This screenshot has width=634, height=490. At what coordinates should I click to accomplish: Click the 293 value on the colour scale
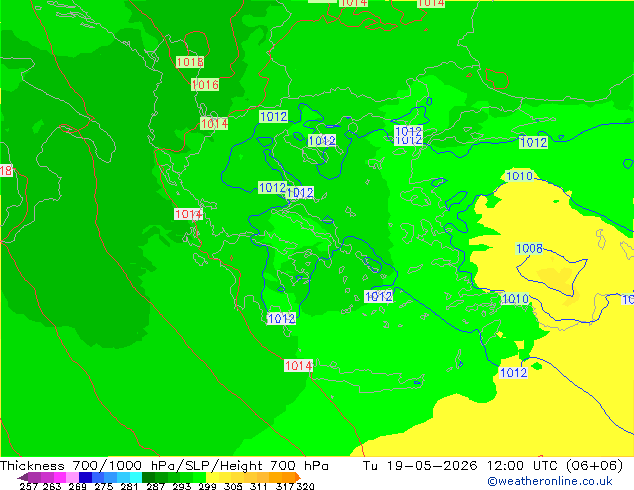click(x=182, y=486)
